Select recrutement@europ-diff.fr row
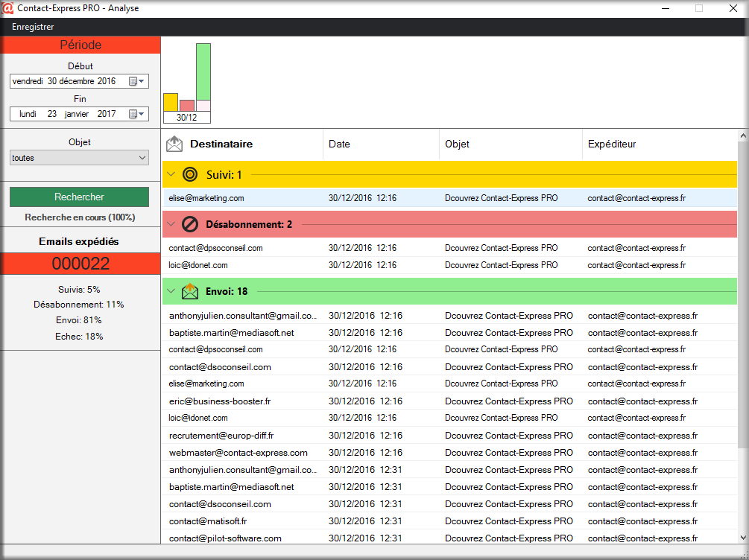 [449, 436]
